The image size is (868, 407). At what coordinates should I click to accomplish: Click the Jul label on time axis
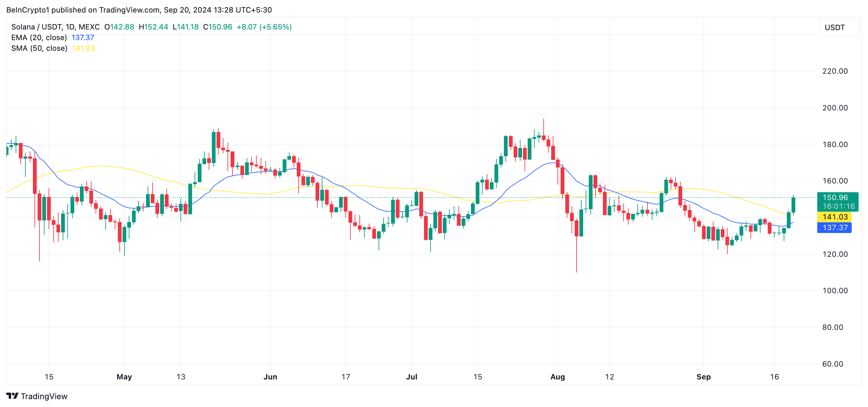click(x=411, y=377)
